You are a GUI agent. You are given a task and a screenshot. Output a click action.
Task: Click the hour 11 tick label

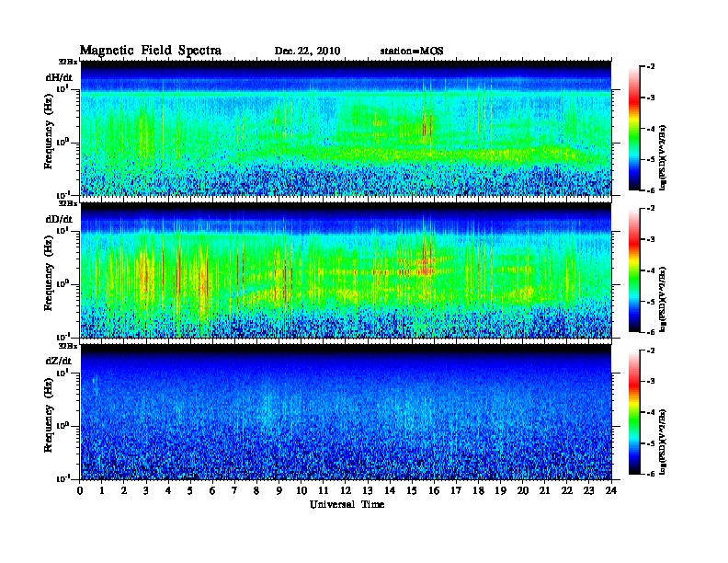pyautogui.click(x=324, y=490)
